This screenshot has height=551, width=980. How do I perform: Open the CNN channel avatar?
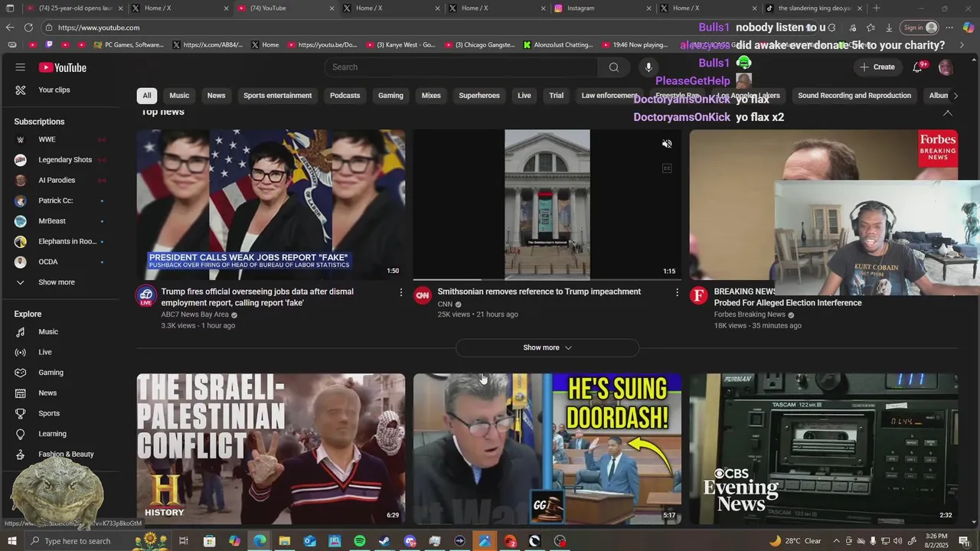[423, 295]
